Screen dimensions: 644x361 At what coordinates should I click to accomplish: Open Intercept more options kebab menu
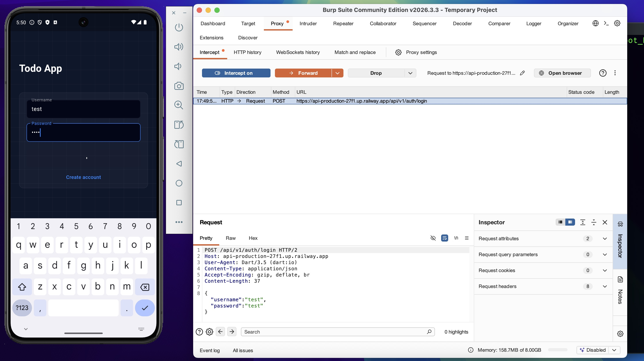pyautogui.click(x=615, y=73)
